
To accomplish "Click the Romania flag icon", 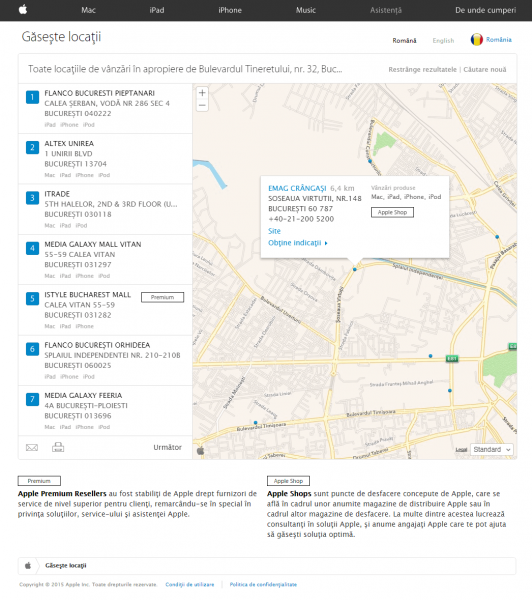I will pos(477,39).
